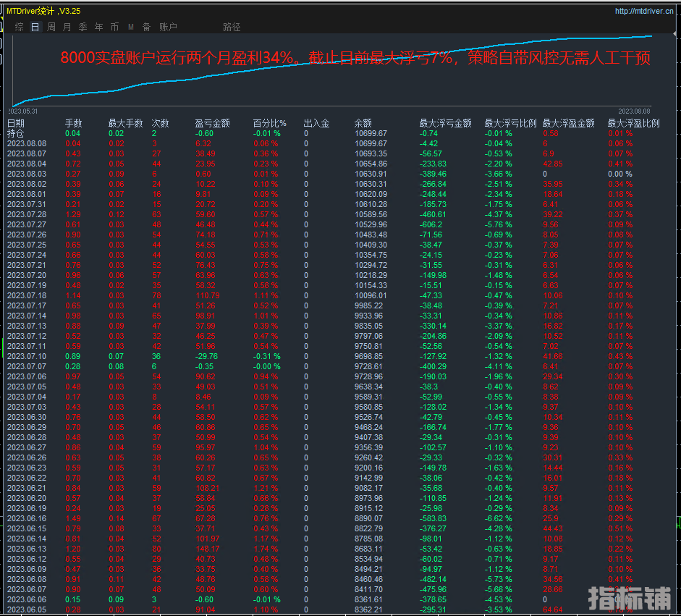Click chart start date 2023.05.31

coord(23,111)
